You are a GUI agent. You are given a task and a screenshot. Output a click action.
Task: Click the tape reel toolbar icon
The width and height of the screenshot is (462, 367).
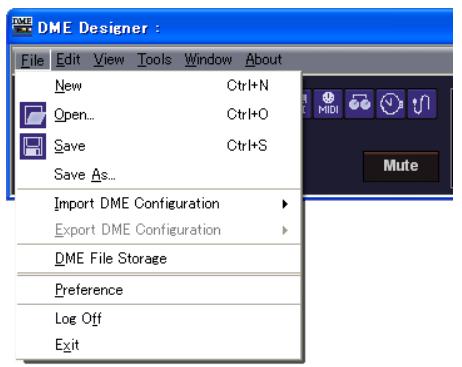pos(359,104)
